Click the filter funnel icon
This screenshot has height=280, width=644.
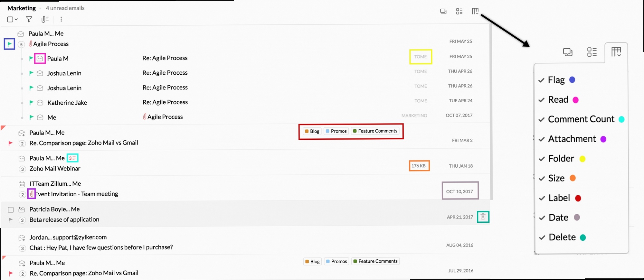(29, 19)
